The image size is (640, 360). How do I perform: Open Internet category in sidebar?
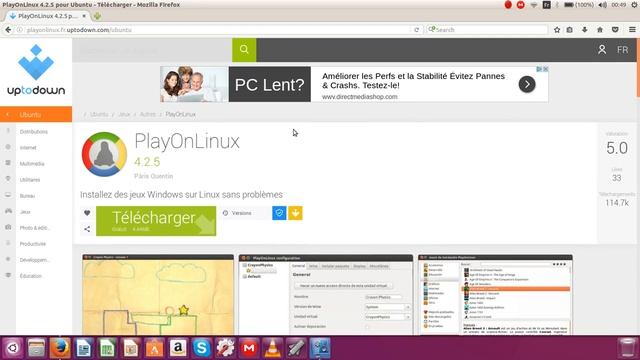click(28, 148)
